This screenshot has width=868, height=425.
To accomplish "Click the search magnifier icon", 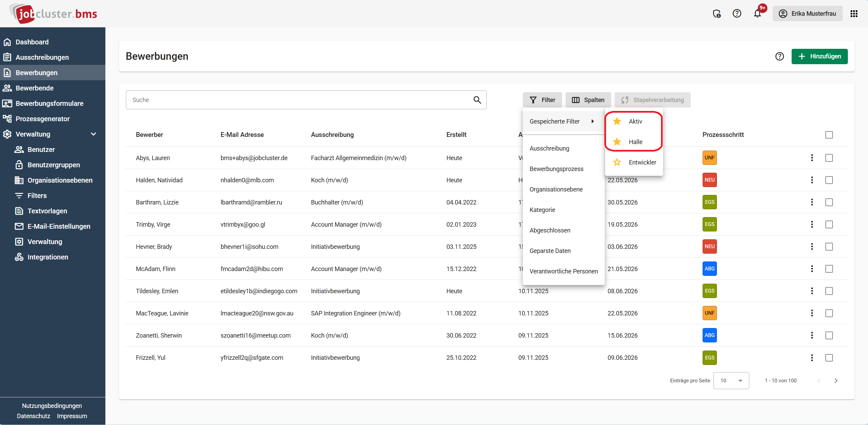I will pyautogui.click(x=477, y=100).
